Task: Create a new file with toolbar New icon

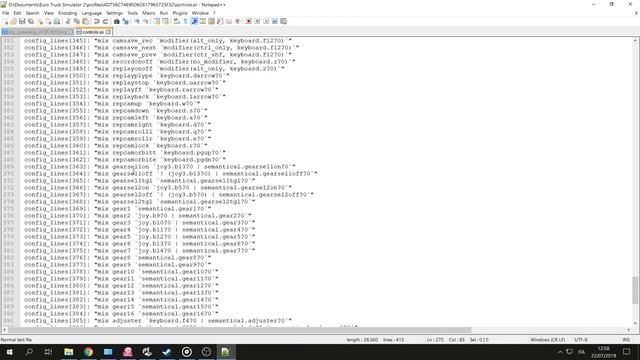Action: pyautogui.click(x=6, y=21)
